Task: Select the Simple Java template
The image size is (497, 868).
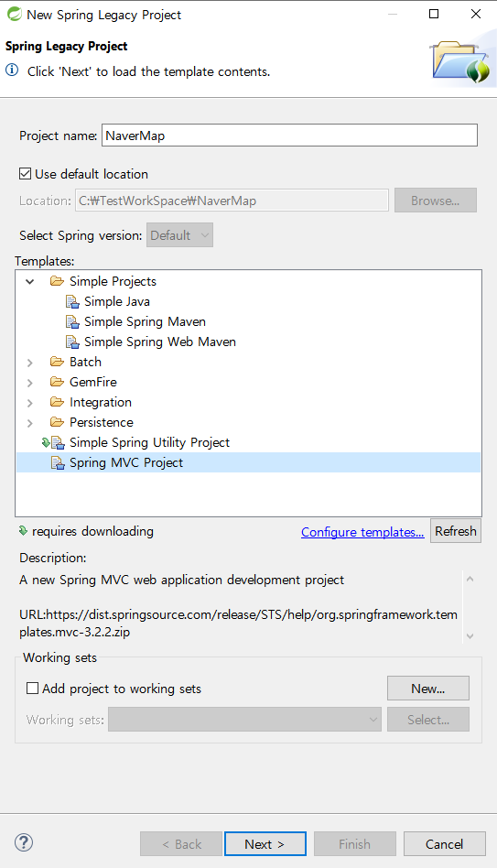Action: coord(117,302)
